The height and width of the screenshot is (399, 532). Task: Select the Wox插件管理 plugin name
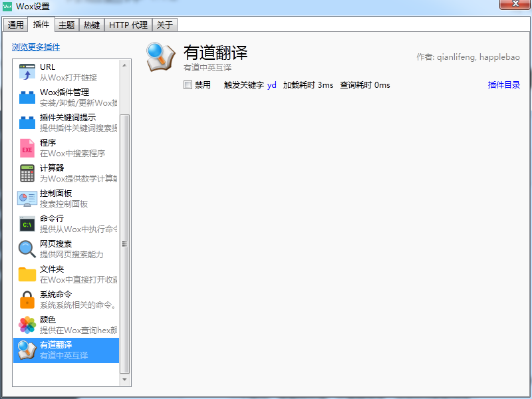pyautogui.click(x=65, y=92)
